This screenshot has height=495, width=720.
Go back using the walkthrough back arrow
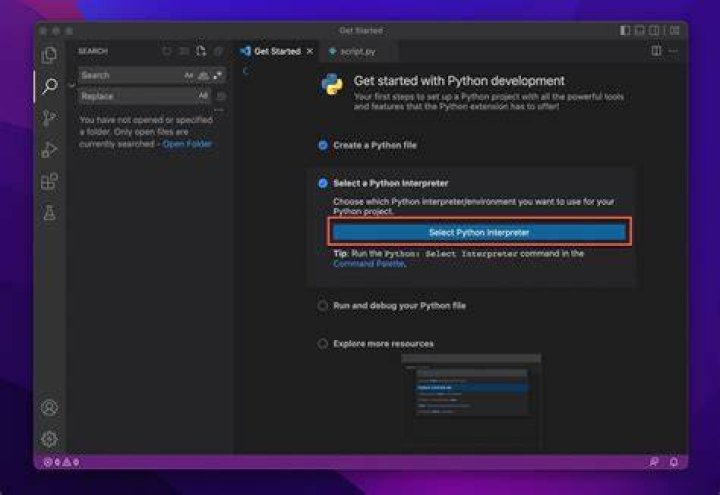(246, 71)
